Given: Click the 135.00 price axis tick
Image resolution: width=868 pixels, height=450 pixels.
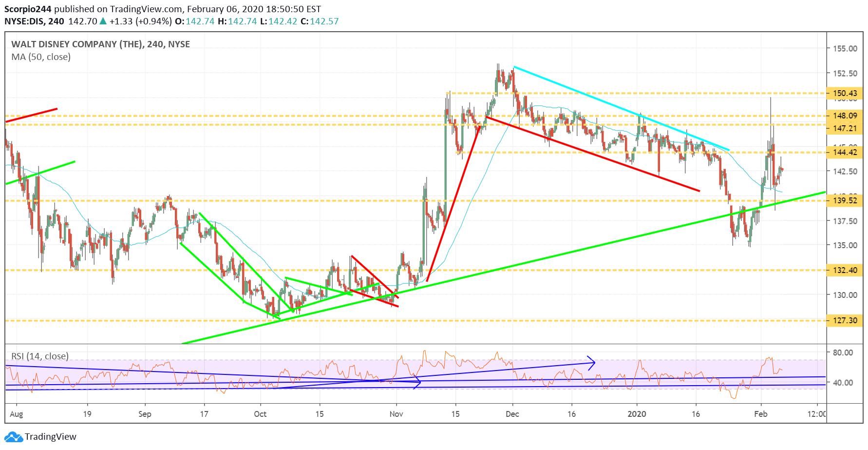Looking at the screenshot, I should 845,245.
